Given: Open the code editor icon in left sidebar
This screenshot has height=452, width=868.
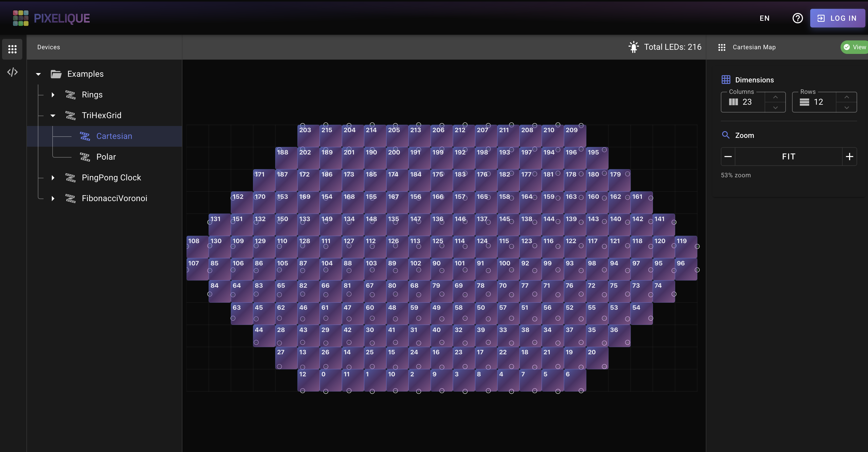Looking at the screenshot, I should 12,72.
